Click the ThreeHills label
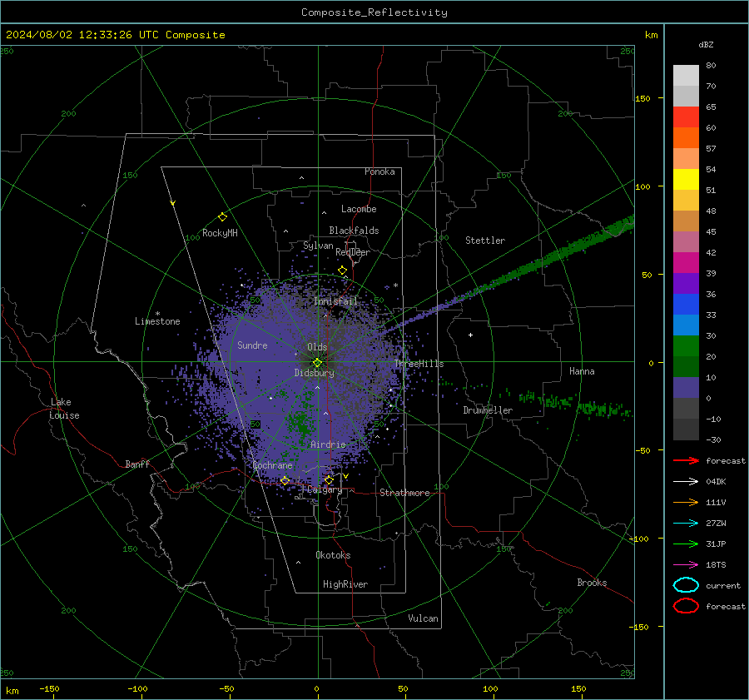Viewport: 749px width, 700px height. point(419,364)
